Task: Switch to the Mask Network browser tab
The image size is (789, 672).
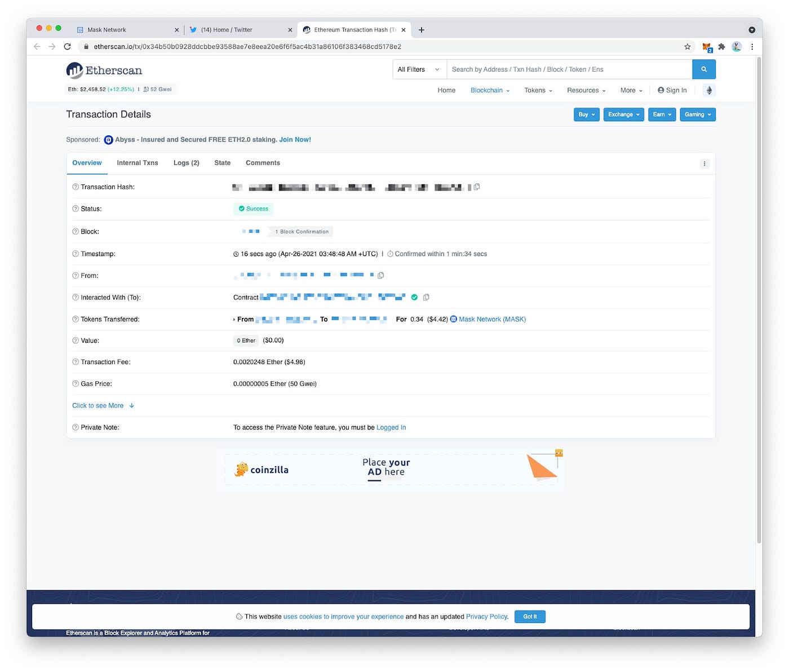Action: (x=127, y=30)
